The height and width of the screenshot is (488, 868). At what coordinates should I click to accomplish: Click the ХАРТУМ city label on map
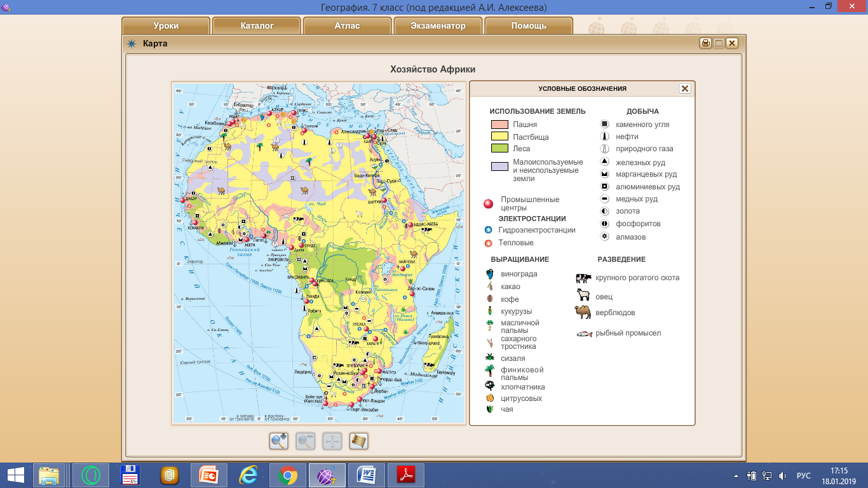(x=374, y=202)
